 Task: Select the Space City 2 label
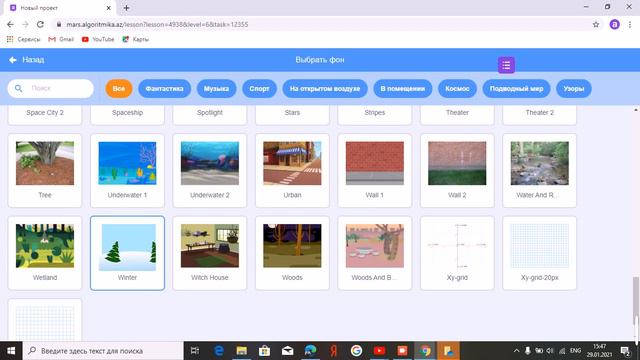coord(45,113)
